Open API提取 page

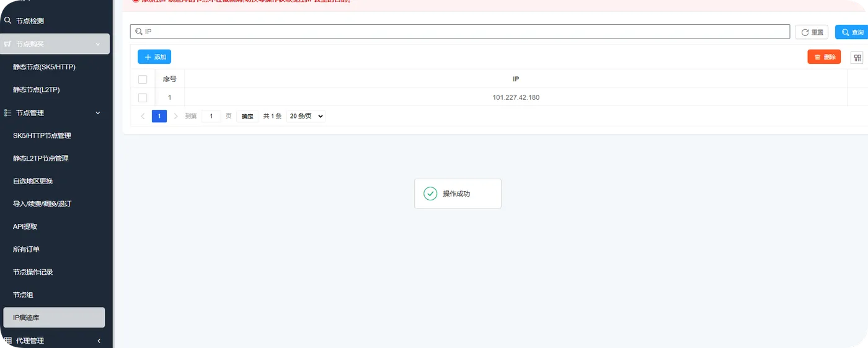25,227
